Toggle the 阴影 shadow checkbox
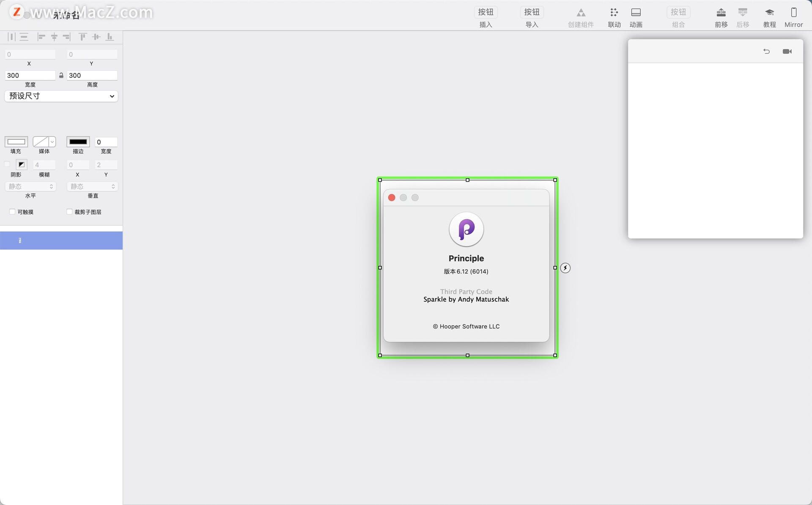Viewport: 812px width, 505px height. pyautogui.click(x=7, y=164)
